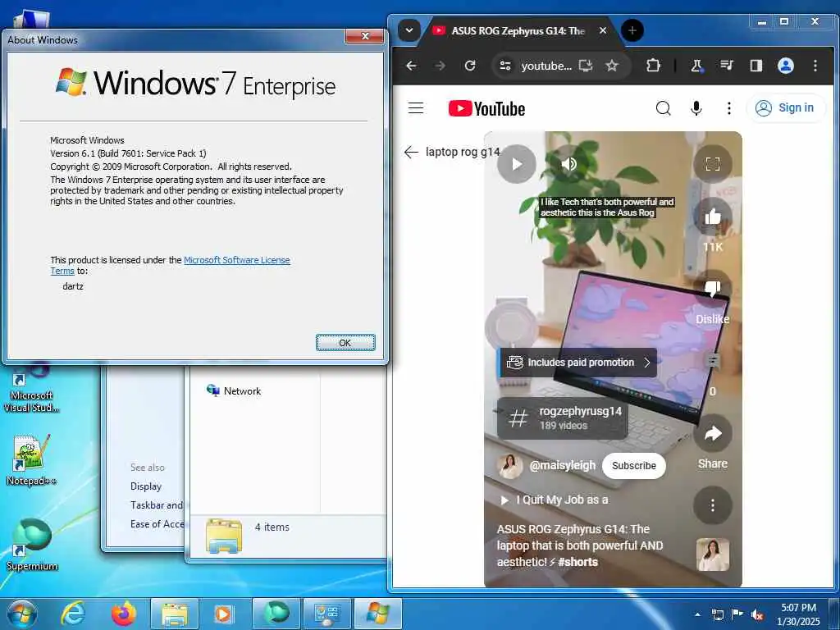Open Action Center flag tray icon
The width and height of the screenshot is (840, 630).
tap(737, 614)
